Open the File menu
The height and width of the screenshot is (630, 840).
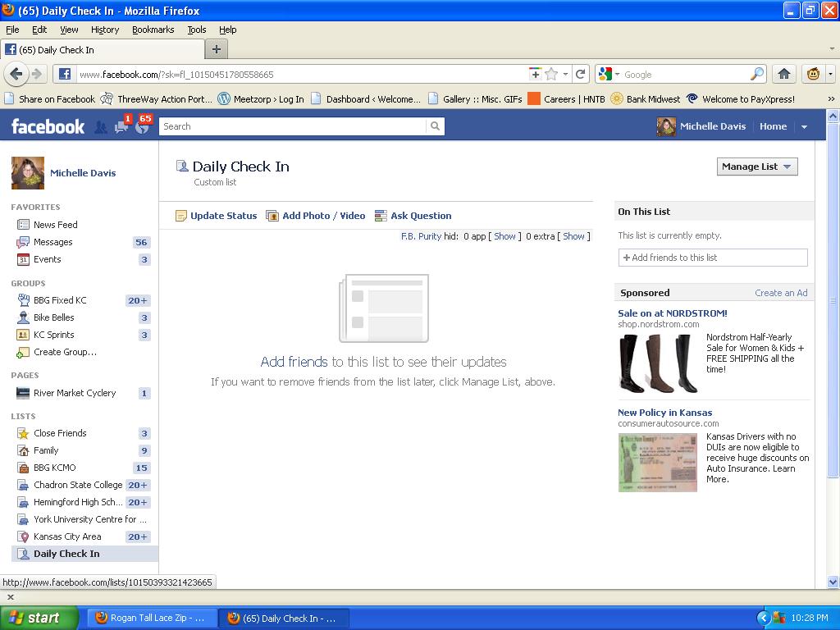[12, 30]
